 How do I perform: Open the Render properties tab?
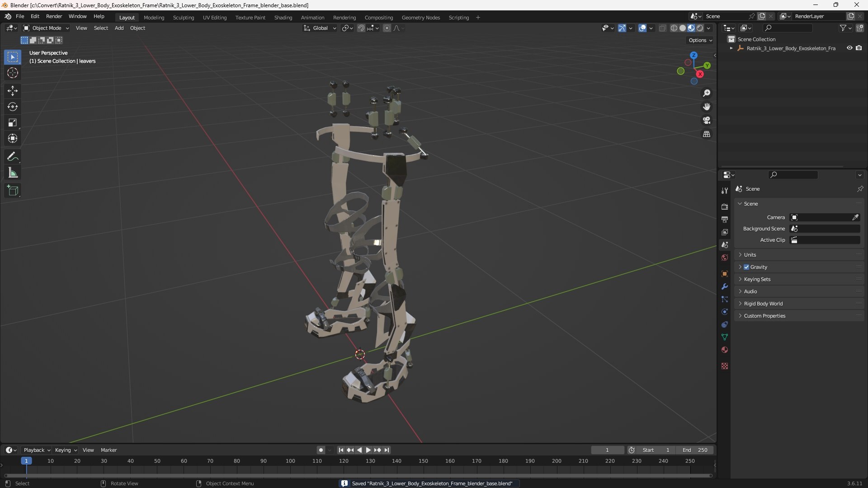725,206
